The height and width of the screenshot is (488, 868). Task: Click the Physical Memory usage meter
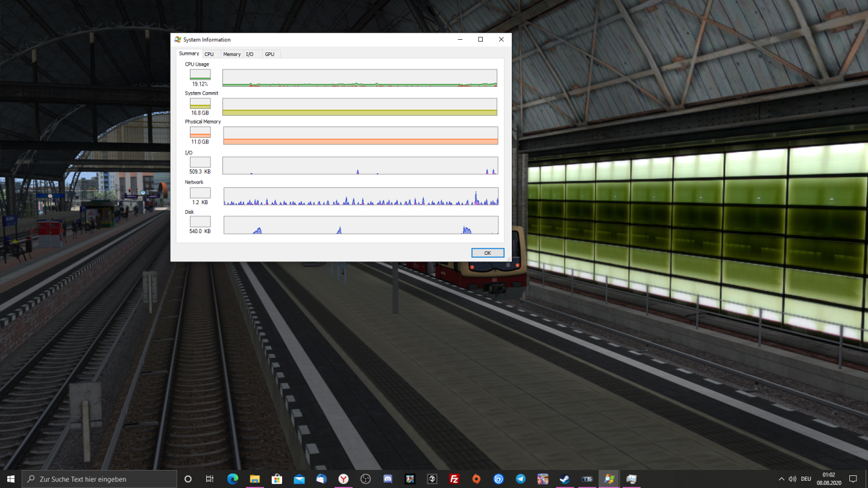click(x=200, y=132)
